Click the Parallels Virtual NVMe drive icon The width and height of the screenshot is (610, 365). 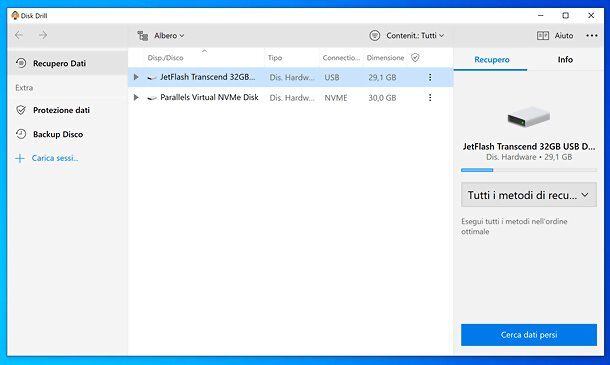coord(152,98)
